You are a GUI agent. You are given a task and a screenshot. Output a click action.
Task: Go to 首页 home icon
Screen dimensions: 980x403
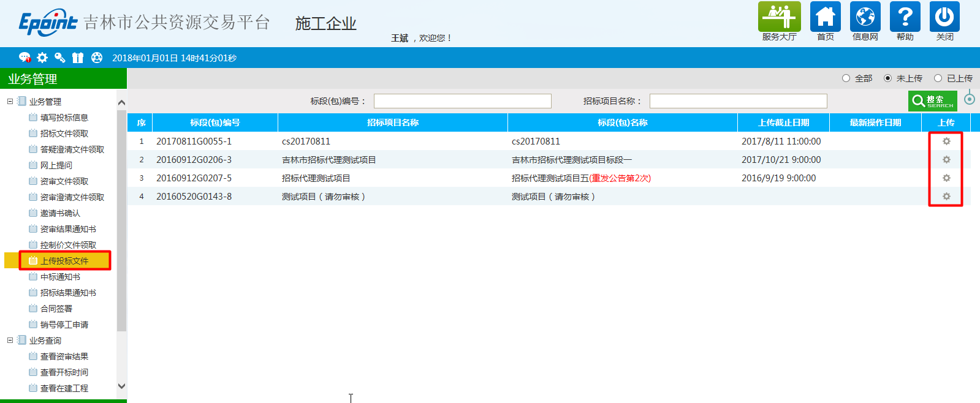tap(825, 17)
